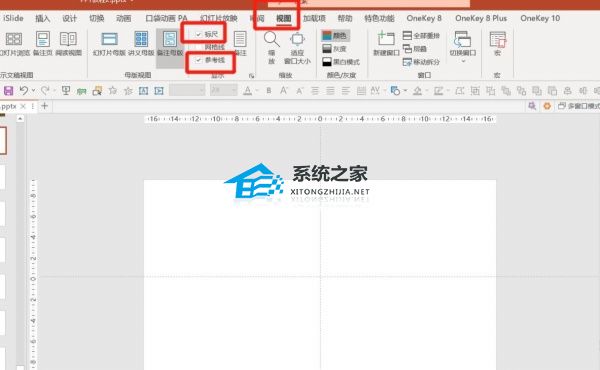Open the Undo history dropdown arrow
Viewport: 600px width, 370px height.
pyautogui.click(x=34, y=91)
